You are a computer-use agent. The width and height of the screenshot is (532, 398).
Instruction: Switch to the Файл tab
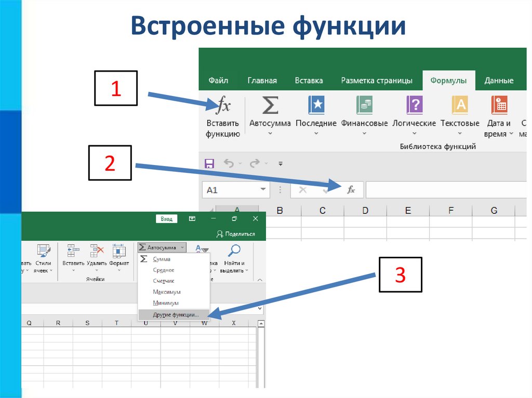218,80
